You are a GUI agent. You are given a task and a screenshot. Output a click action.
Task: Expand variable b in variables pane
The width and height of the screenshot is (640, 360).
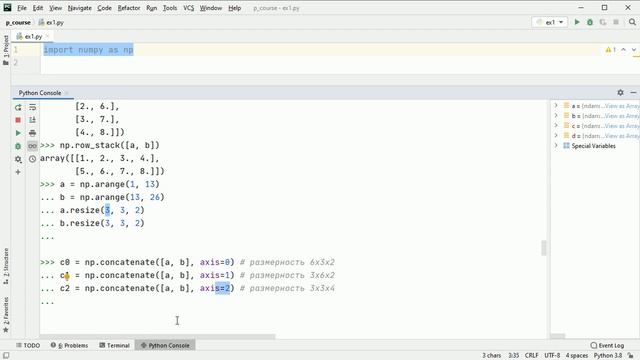click(556, 116)
